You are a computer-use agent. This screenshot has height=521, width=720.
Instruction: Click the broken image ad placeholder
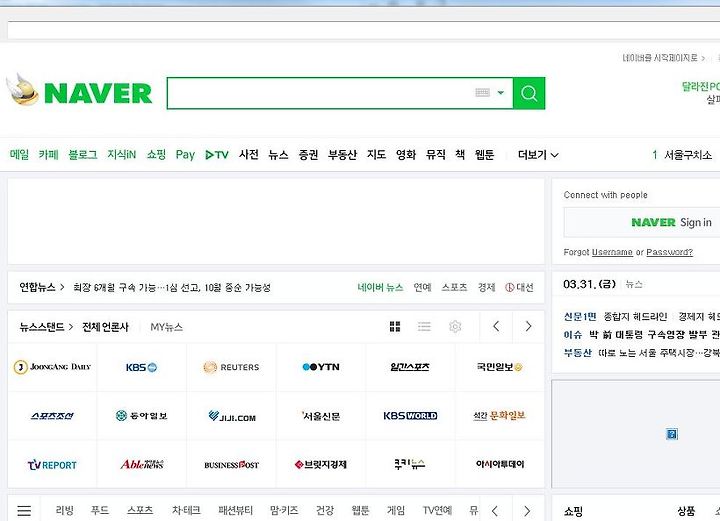tap(672, 434)
